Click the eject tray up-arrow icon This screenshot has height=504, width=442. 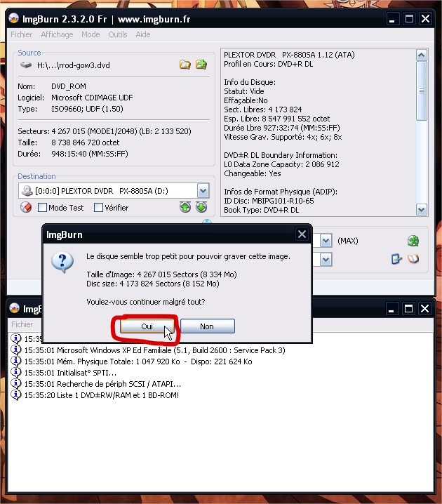click(185, 207)
